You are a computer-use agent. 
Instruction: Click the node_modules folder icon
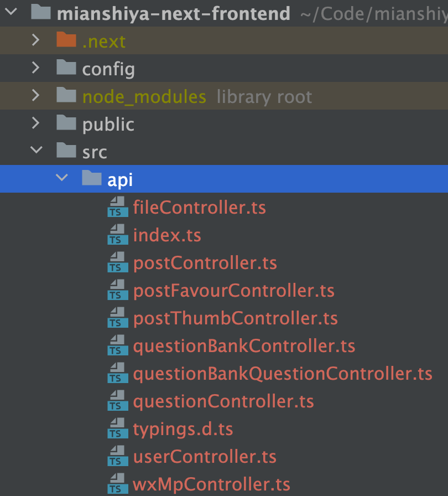(x=66, y=95)
